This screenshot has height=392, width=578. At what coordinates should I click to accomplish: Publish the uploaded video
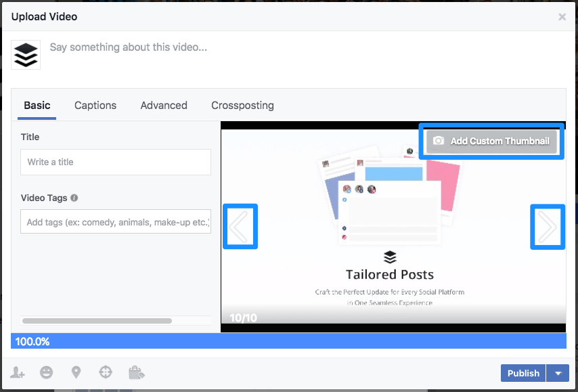(523, 373)
